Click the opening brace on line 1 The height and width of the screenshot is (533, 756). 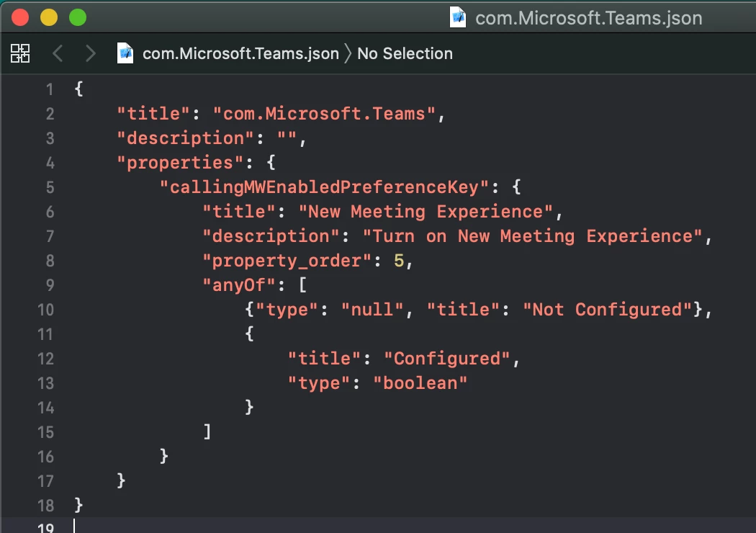coord(78,89)
